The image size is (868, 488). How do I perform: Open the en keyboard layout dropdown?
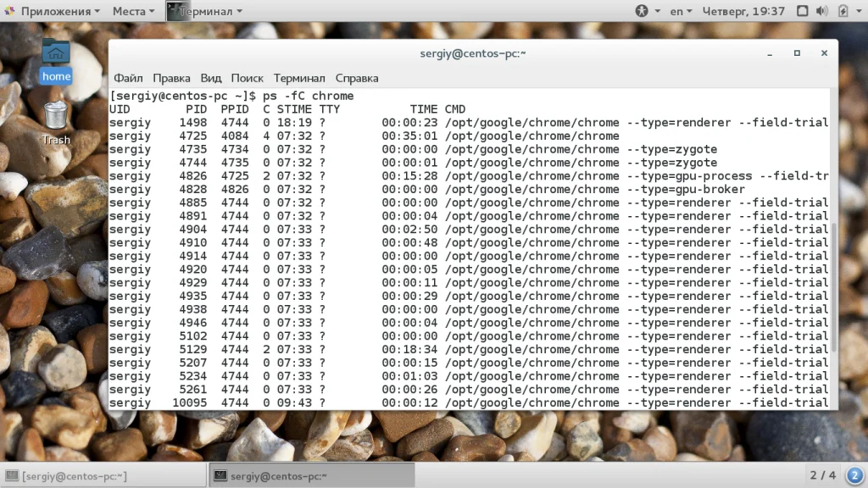681,11
